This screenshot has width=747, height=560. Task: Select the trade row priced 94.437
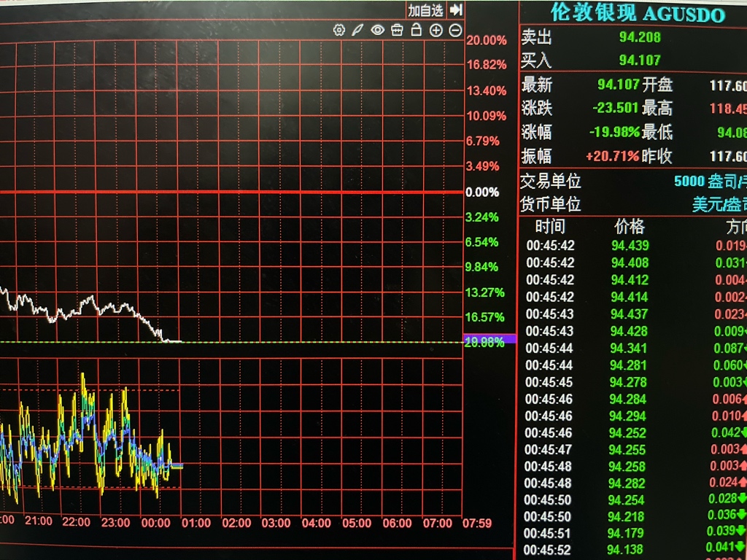tap(636, 314)
